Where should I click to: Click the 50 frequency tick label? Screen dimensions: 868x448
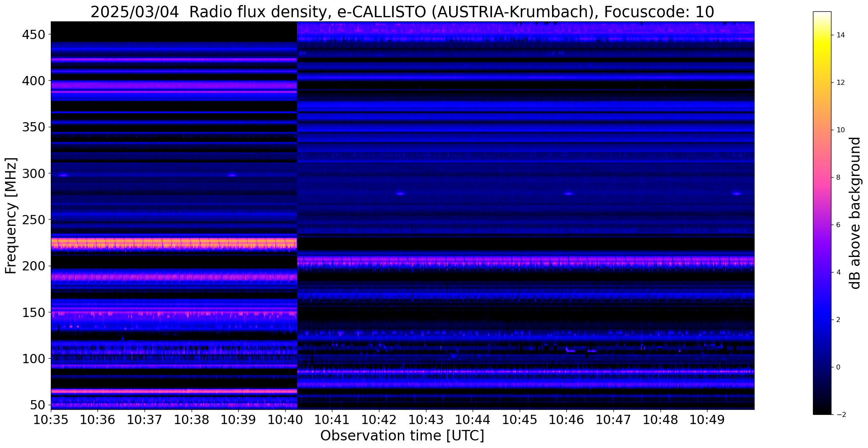click(x=38, y=405)
